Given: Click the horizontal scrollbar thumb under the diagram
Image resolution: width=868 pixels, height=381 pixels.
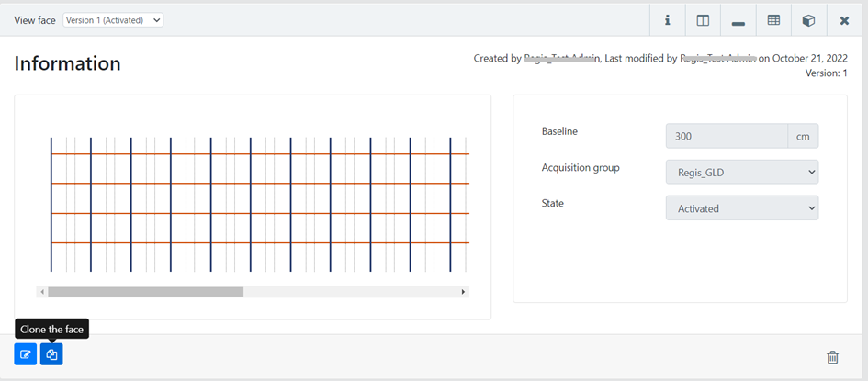Looking at the screenshot, I should coord(146,291).
